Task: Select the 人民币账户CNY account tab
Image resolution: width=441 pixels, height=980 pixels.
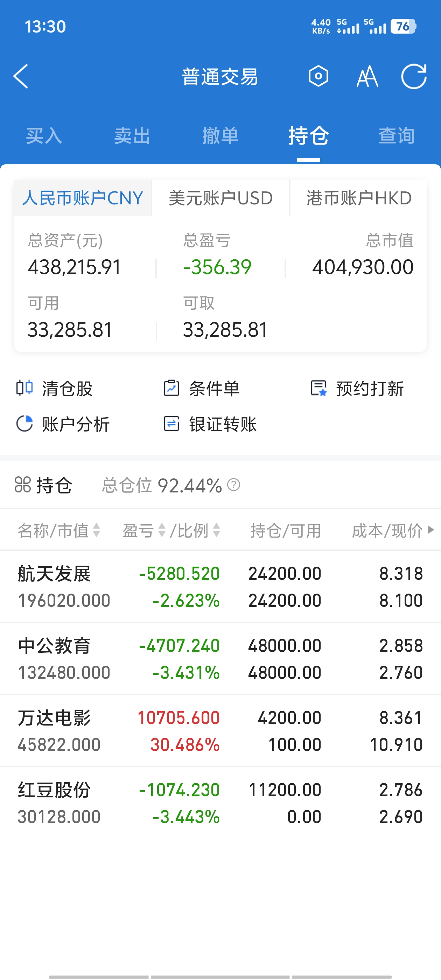Action: point(83,198)
